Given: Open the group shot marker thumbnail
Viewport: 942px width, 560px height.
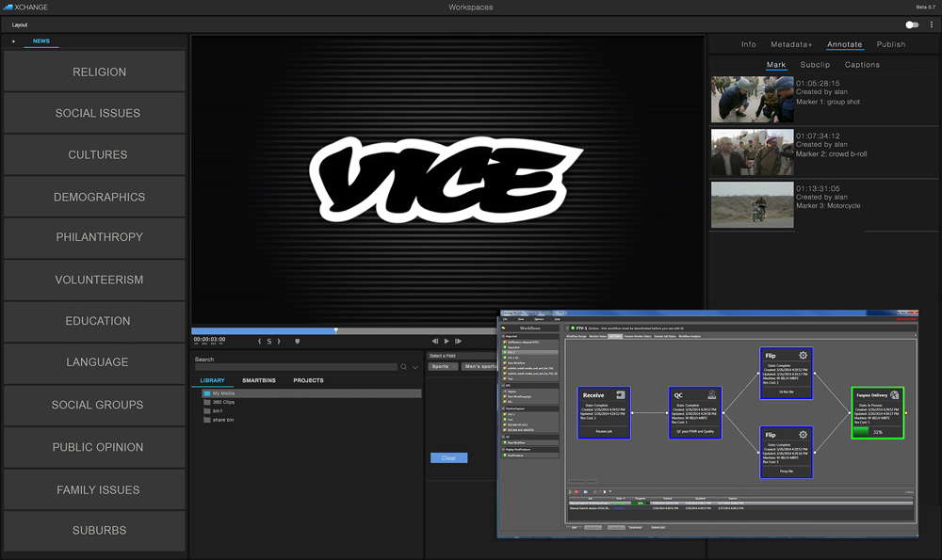Looking at the screenshot, I should click(752, 100).
